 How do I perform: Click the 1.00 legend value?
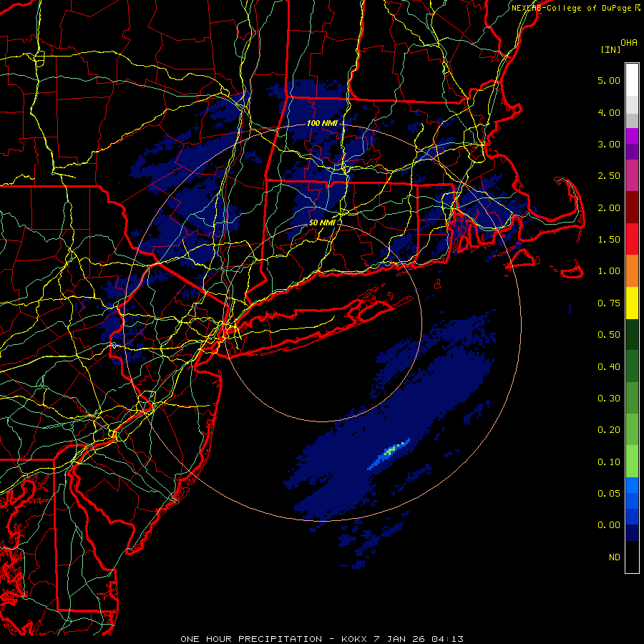point(609,271)
